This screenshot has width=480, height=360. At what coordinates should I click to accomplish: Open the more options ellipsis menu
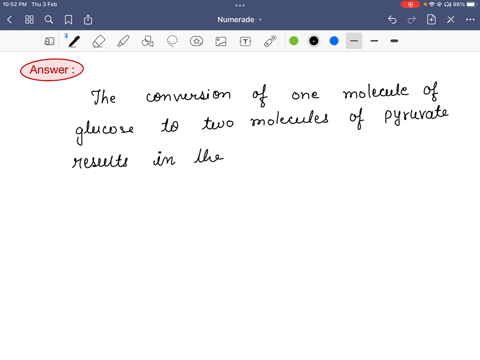[x=470, y=20]
